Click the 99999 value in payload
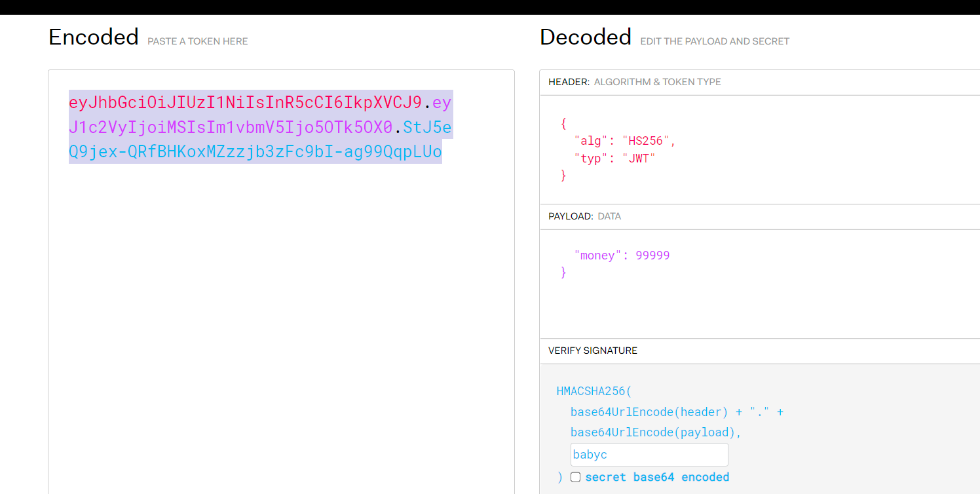This screenshot has width=980, height=494. tap(652, 256)
